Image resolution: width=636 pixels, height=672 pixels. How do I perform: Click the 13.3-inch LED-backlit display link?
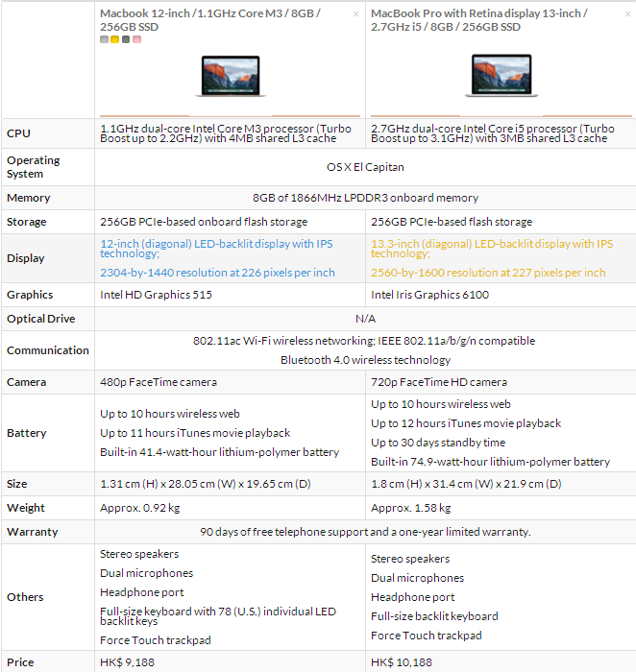tap(492, 249)
